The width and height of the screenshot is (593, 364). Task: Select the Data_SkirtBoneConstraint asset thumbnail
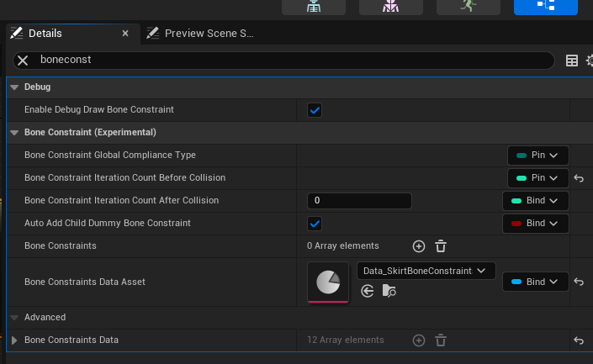pyautogui.click(x=328, y=282)
